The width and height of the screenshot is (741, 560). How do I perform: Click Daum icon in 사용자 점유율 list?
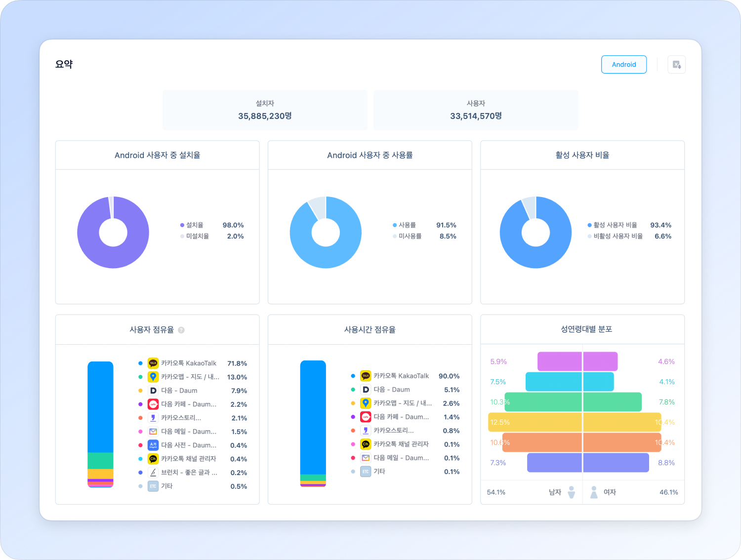[153, 391]
